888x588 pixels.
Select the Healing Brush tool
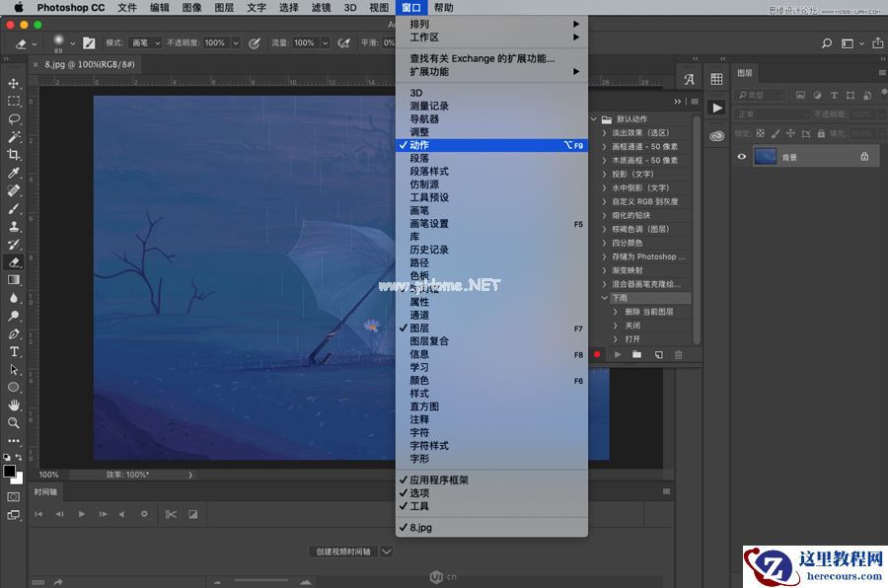point(14,190)
